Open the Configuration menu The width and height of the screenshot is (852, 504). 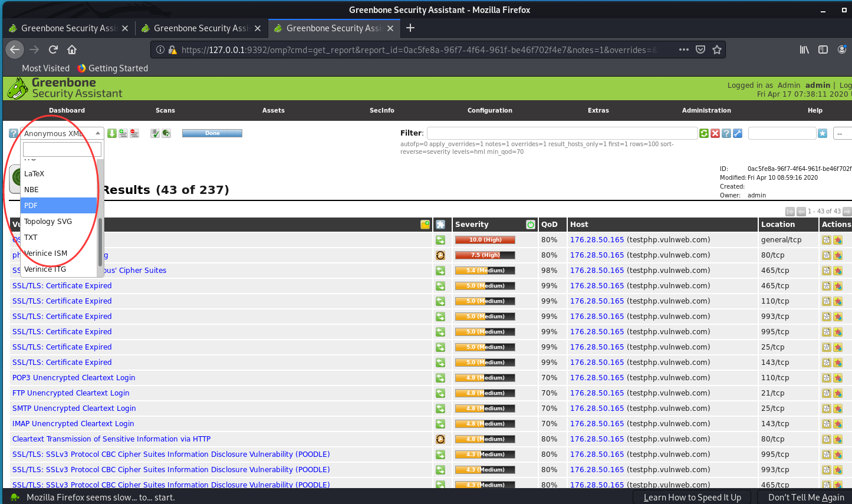point(490,110)
